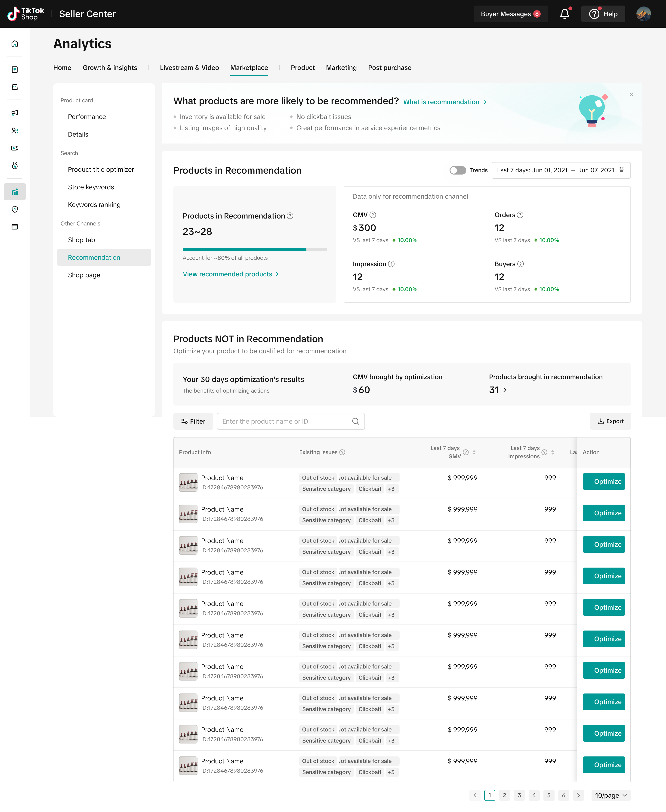Image resolution: width=666 pixels, height=812 pixels.
Task: Sort by Last 7 days GMV
Action: tap(474, 452)
